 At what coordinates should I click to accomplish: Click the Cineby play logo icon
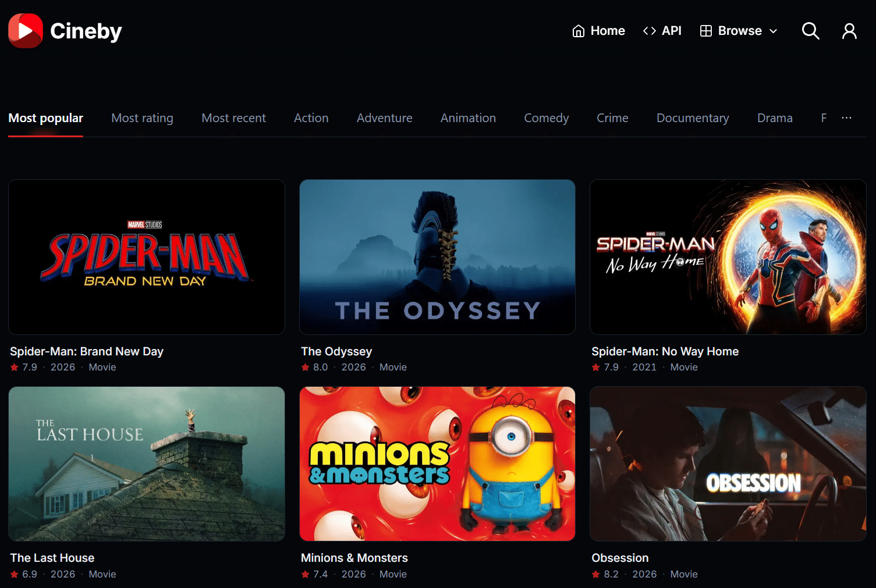tap(26, 31)
